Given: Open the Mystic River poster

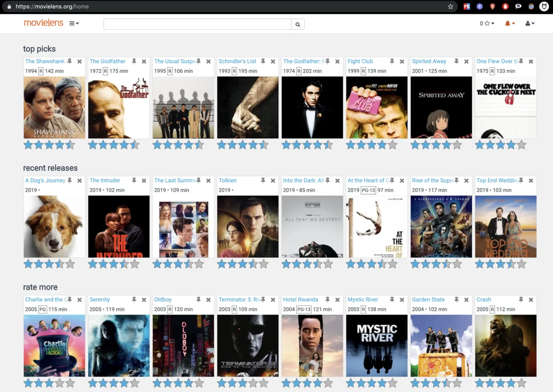Looking at the screenshot, I should click(377, 346).
